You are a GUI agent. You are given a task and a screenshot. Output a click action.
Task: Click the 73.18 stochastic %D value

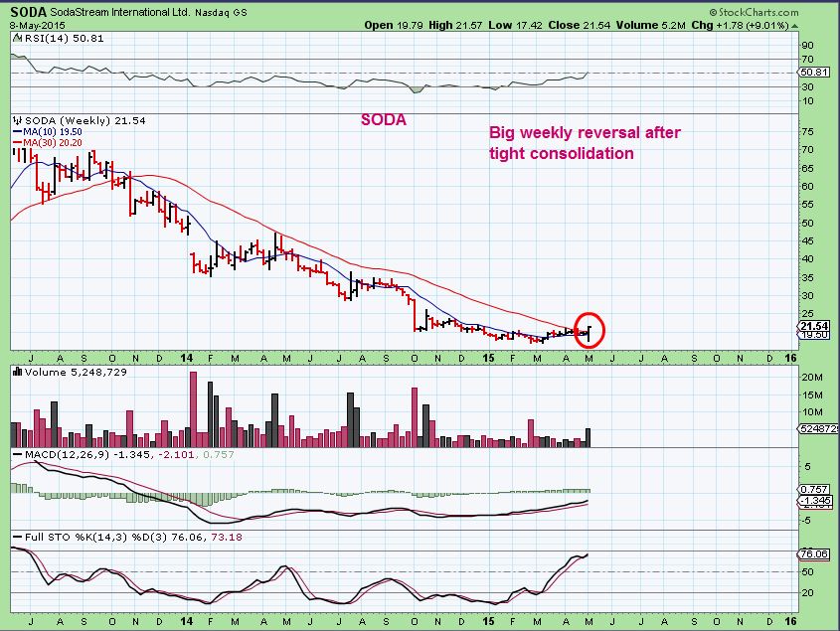(x=227, y=537)
